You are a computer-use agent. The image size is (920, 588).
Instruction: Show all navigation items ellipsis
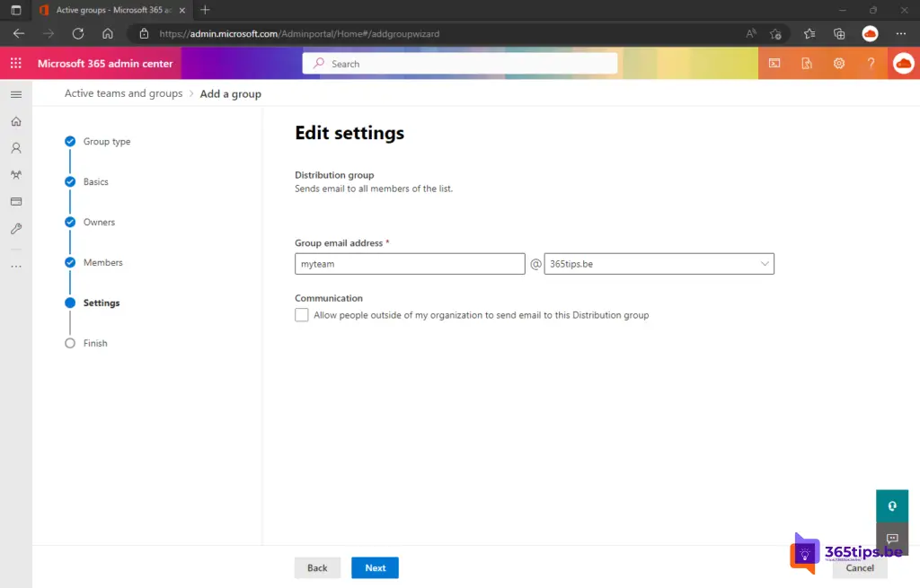coord(15,267)
